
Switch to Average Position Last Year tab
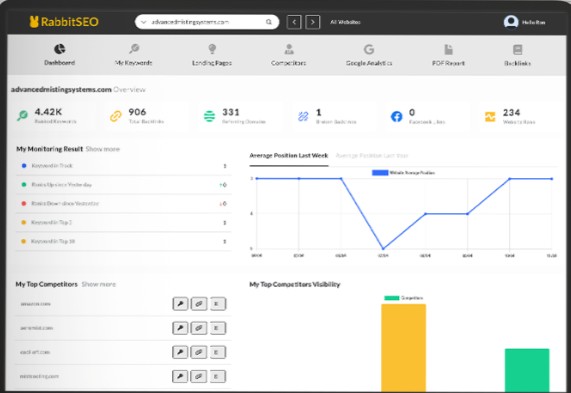tap(371, 156)
